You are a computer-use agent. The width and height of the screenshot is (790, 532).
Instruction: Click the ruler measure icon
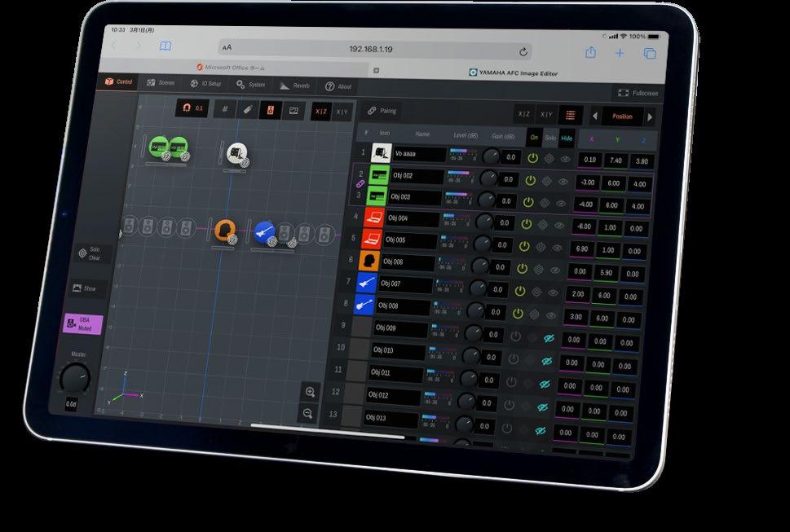(247, 110)
